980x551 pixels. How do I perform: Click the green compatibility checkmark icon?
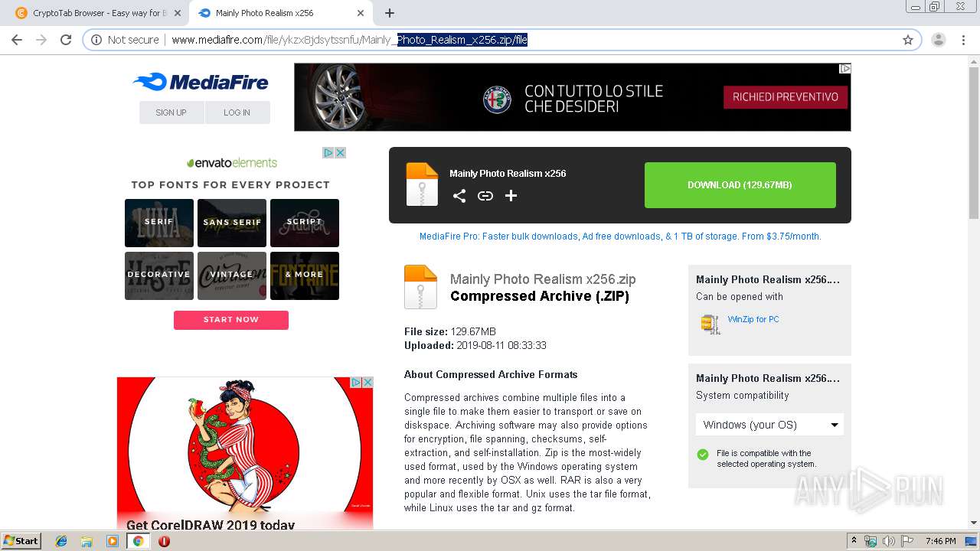tap(703, 455)
